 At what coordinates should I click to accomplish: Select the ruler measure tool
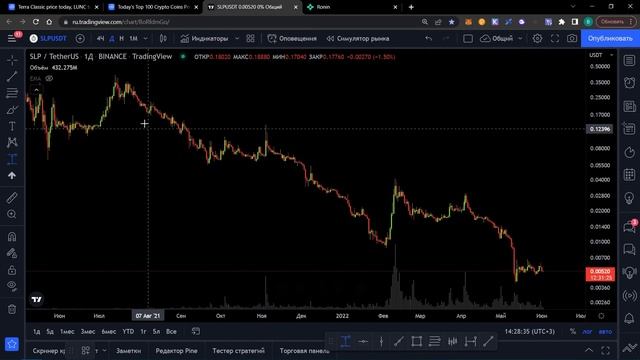[x=12, y=198]
